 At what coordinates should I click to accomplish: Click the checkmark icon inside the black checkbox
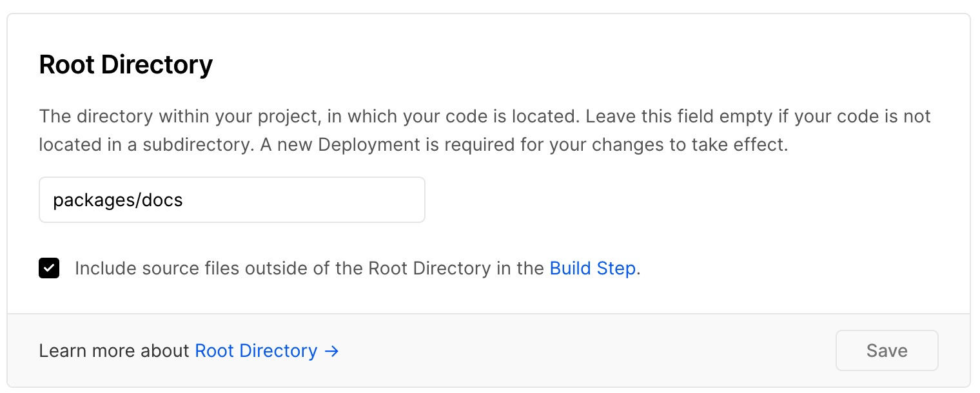point(49,268)
